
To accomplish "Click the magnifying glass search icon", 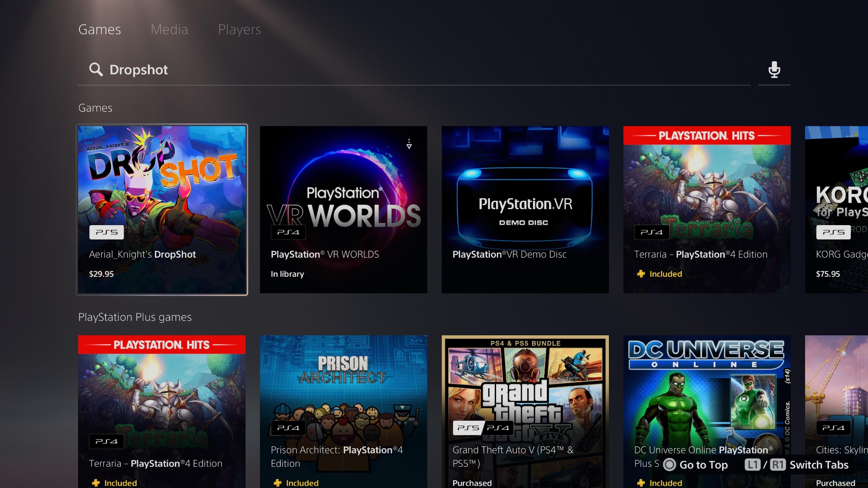I will 95,69.
